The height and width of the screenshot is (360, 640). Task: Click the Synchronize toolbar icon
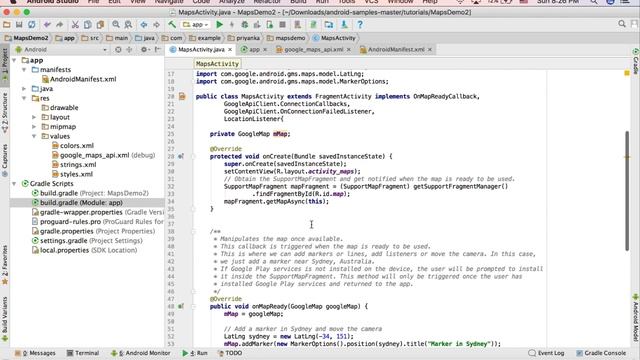coord(31,25)
